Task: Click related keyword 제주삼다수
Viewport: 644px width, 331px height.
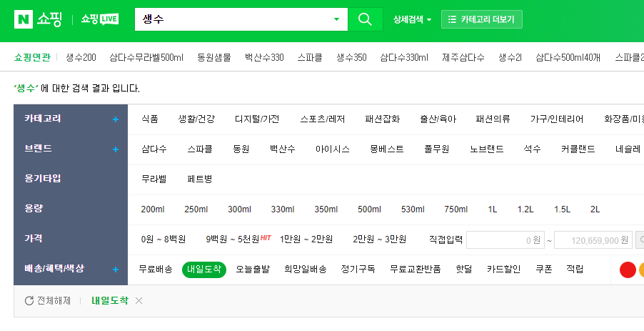Action: pos(463,57)
